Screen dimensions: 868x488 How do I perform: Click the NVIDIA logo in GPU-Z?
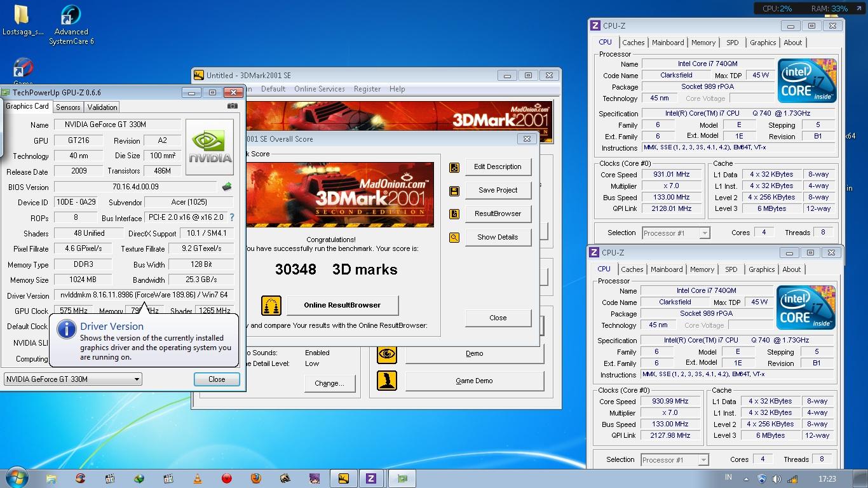[210, 147]
